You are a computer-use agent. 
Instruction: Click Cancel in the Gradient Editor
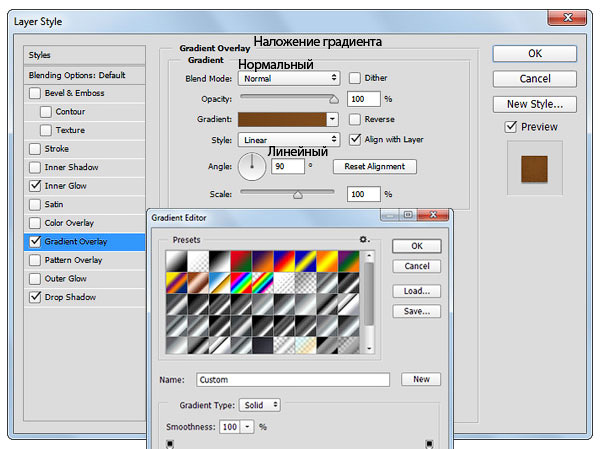417,266
